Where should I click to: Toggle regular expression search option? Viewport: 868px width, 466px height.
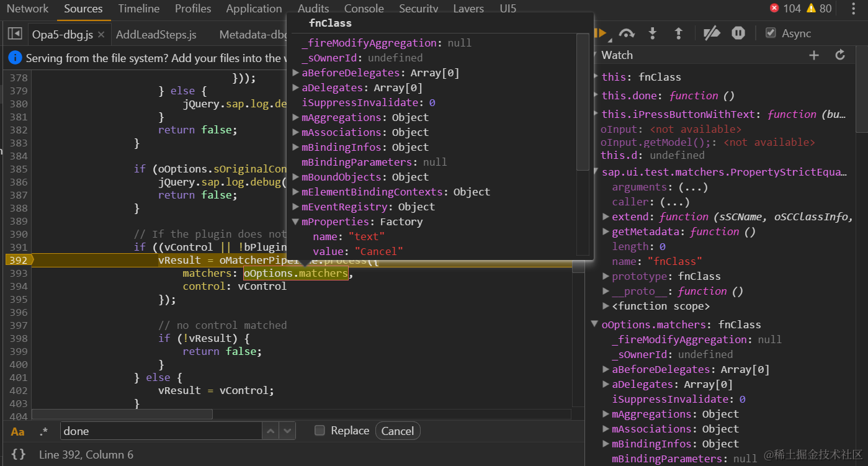point(43,431)
